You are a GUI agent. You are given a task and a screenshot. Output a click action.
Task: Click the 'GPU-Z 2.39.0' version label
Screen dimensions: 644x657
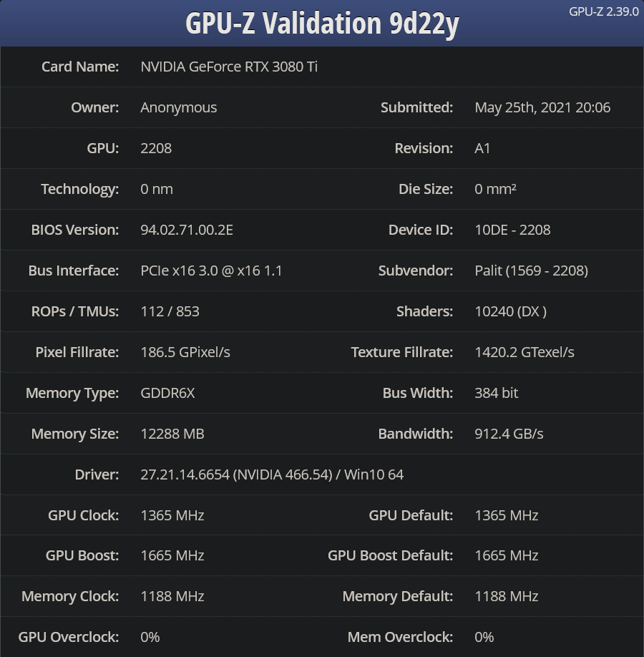[603, 11]
